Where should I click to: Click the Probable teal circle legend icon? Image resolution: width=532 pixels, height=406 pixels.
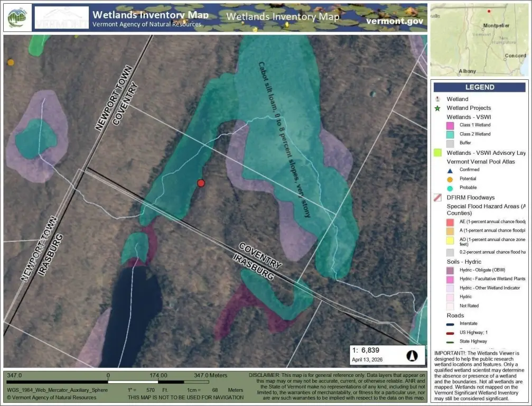(x=450, y=188)
